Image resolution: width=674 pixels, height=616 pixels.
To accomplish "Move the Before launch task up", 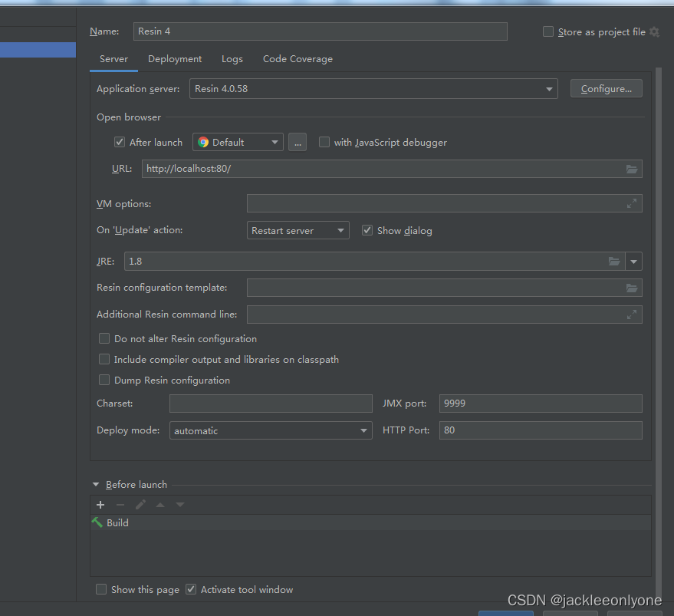I will tap(160, 505).
